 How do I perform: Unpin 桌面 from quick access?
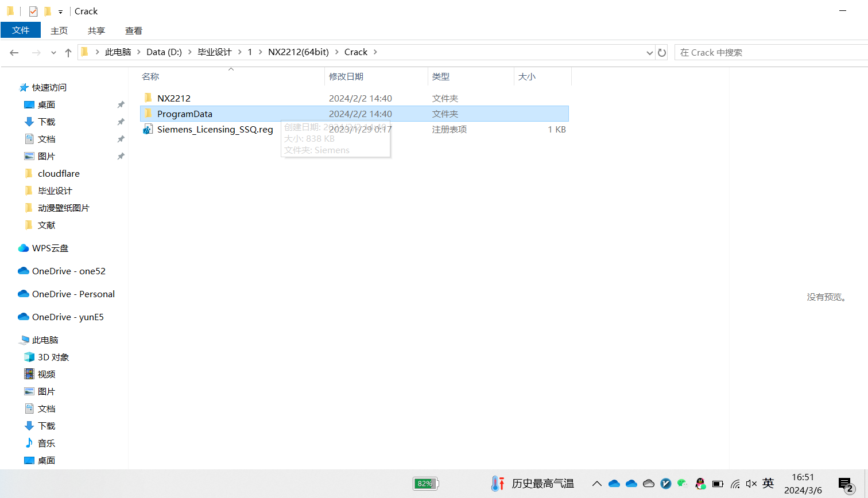121,105
